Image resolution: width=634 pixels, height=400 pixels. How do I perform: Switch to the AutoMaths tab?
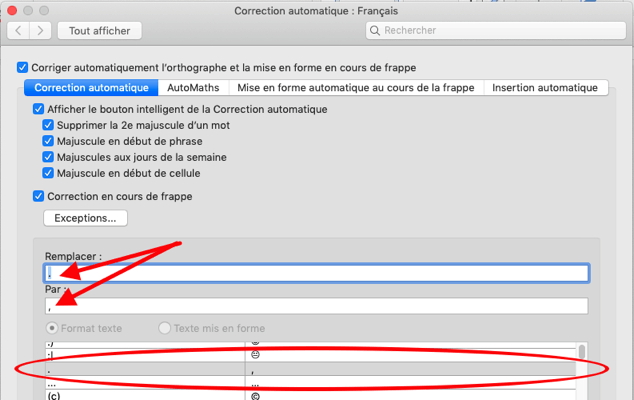193,88
